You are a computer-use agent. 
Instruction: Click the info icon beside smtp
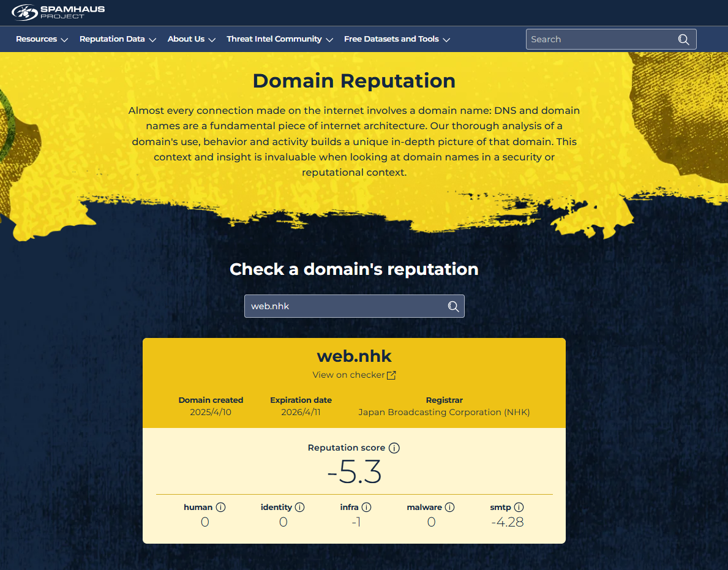click(519, 508)
